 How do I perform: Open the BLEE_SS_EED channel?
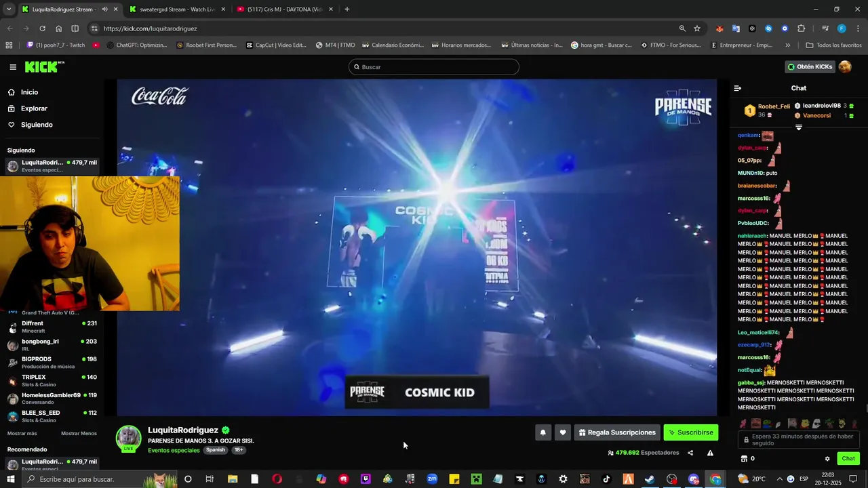(x=52, y=416)
